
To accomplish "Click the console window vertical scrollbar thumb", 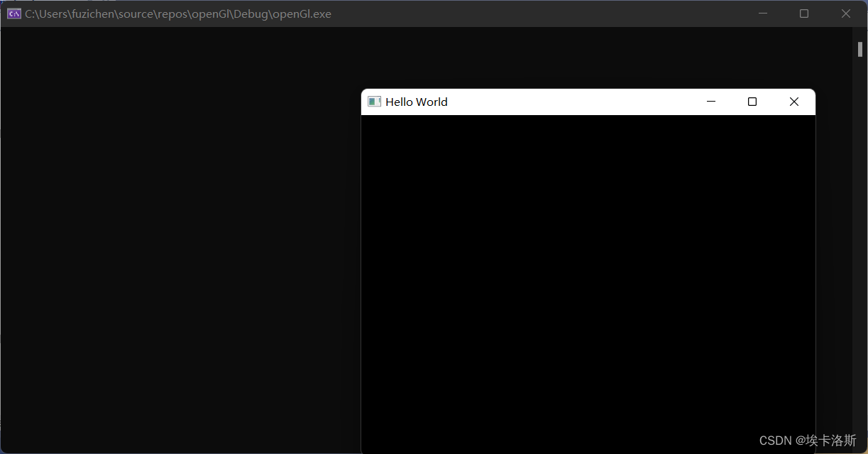I will pyautogui.click(x=860, y=49).
